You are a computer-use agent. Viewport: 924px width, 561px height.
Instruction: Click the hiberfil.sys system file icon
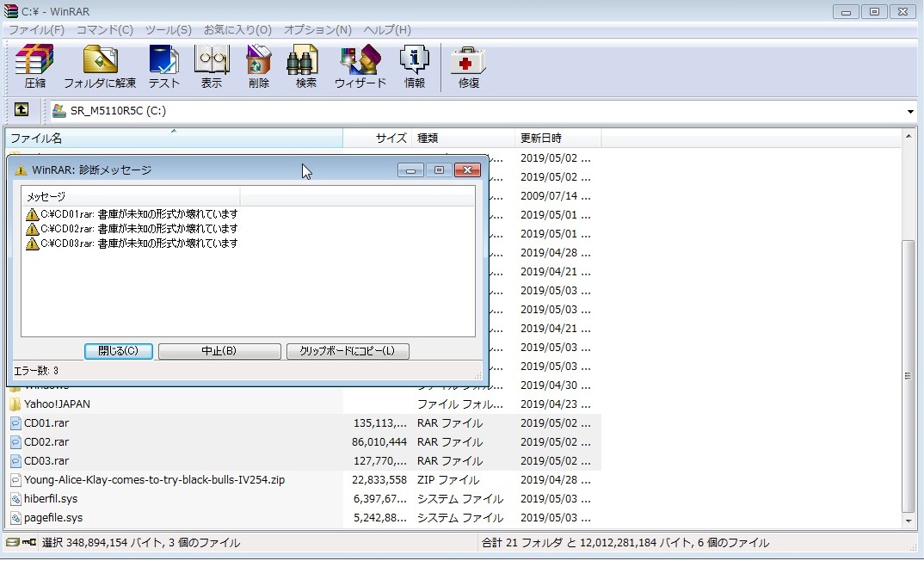(15, 498)
